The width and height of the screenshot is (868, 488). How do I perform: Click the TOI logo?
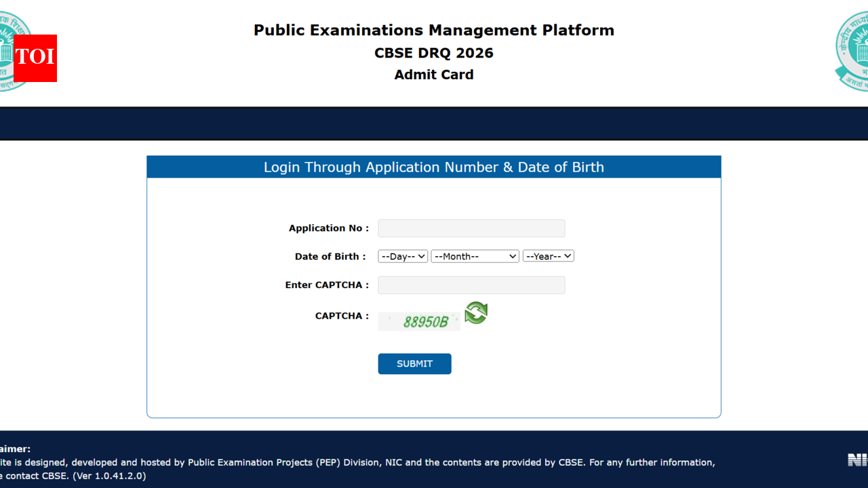(35, 59)
